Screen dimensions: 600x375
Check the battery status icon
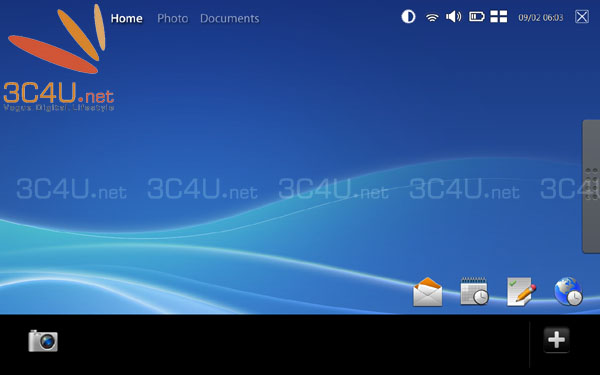(x=477, y=16)
